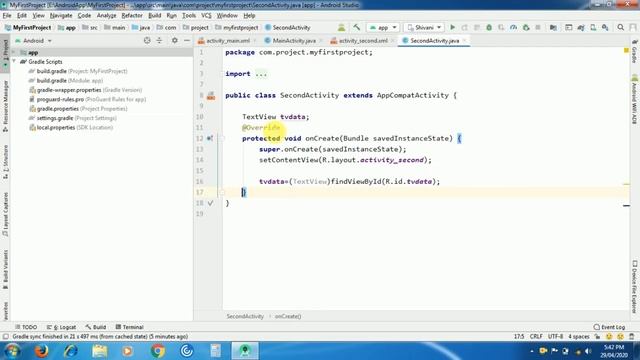The image size is (640, 360).
Task: Switch to the activity_main.xml tab
Action: (227, 41)
